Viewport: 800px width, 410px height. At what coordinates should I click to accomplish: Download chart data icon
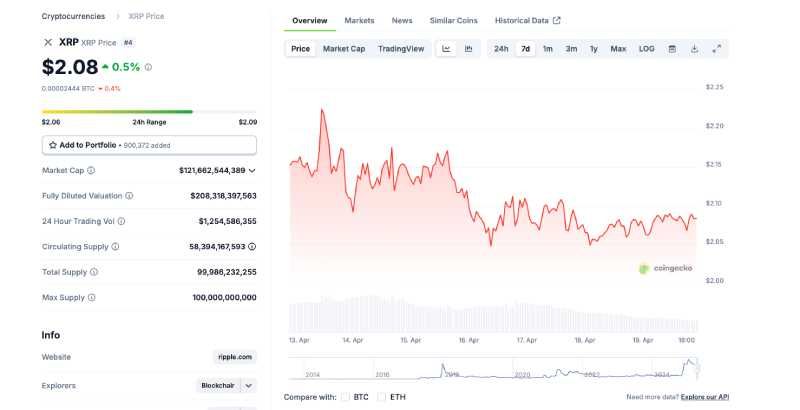[x=694, y=49]
